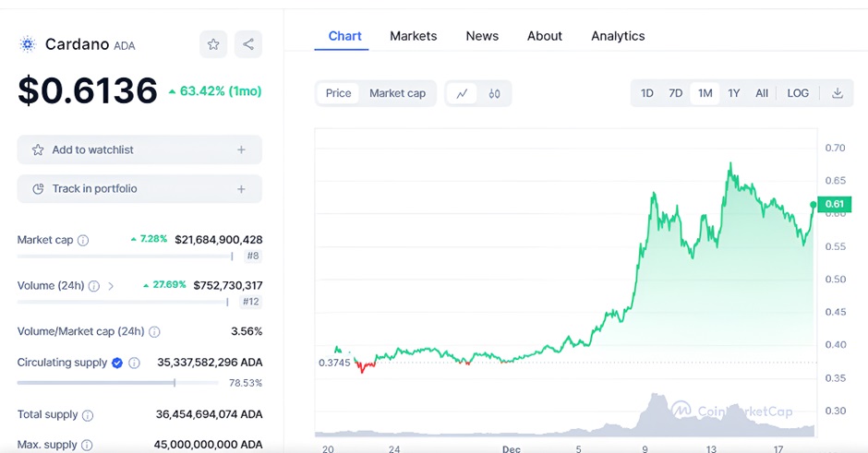Viewport: 868px width, 453px height.
Task: Download chart data icon
Action: [x=838, y=93]
